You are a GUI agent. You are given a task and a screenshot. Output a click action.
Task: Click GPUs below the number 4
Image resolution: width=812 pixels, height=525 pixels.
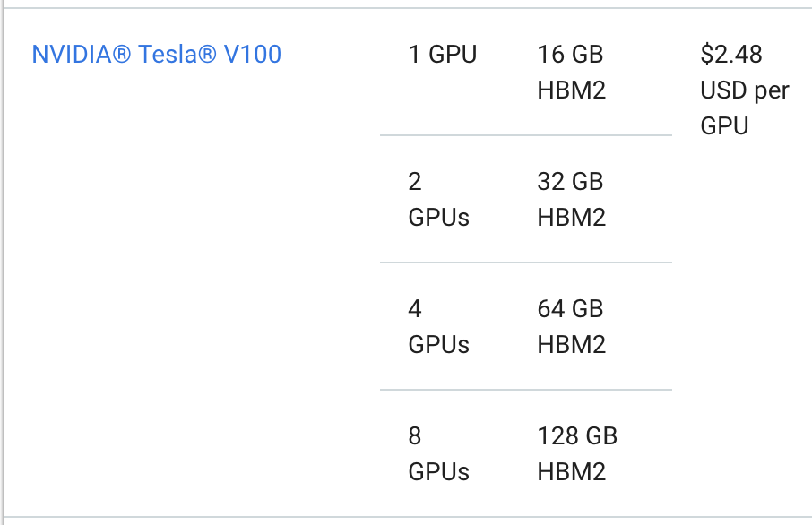(x=438, y=345)
